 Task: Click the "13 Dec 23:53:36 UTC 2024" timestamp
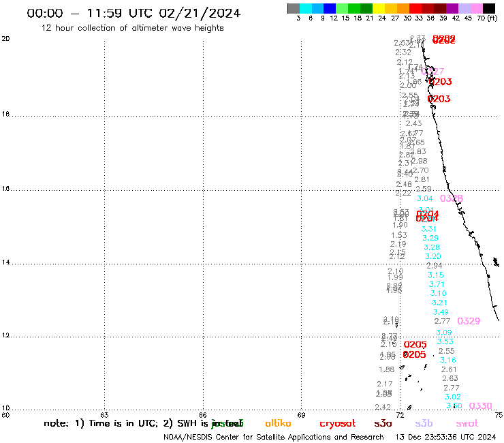[445, 438]
